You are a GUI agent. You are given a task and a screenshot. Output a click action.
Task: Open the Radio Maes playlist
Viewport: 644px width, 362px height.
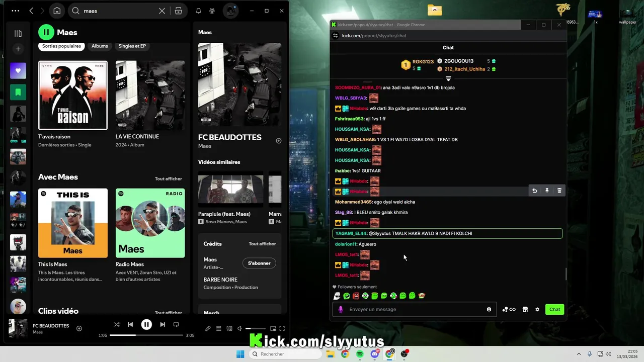[x=150, y=223]
